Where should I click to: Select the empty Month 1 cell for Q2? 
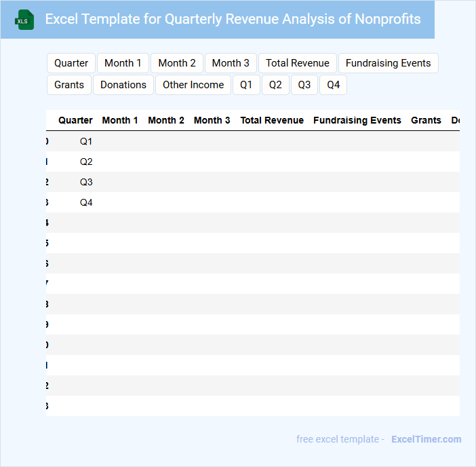tap(120, 162)
